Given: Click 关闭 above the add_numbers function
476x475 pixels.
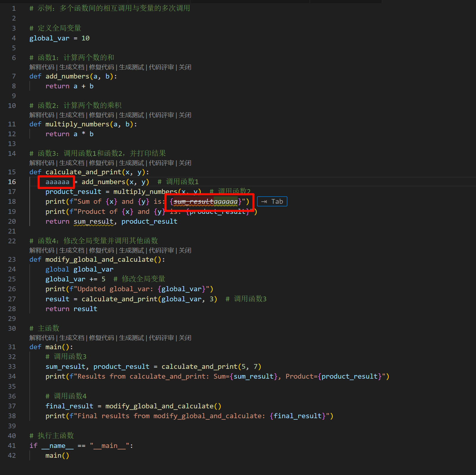Looking at the screenshot, I should pyautogui.click(x=185, y=67).
